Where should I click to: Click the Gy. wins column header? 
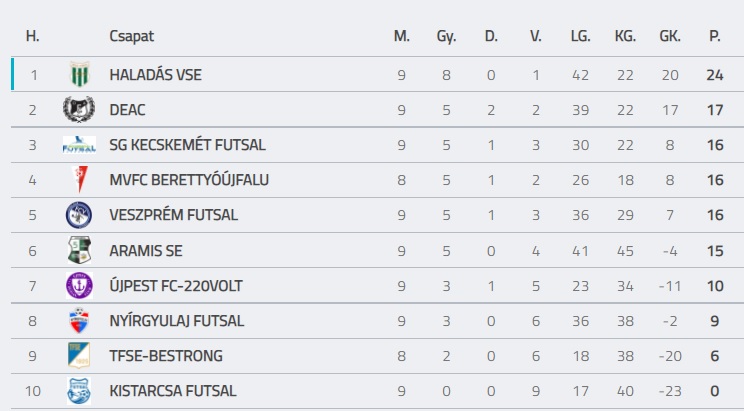click(x=446, y=37)
